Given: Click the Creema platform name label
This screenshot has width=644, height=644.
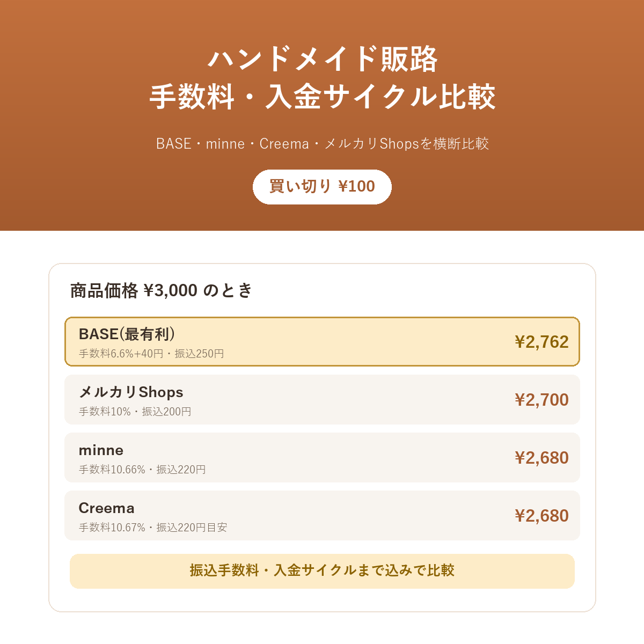Looking at the screenshot, I should tap(106, 508).
